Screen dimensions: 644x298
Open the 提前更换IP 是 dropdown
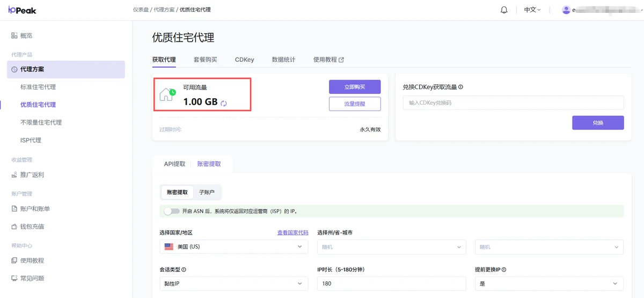(549, 284)
